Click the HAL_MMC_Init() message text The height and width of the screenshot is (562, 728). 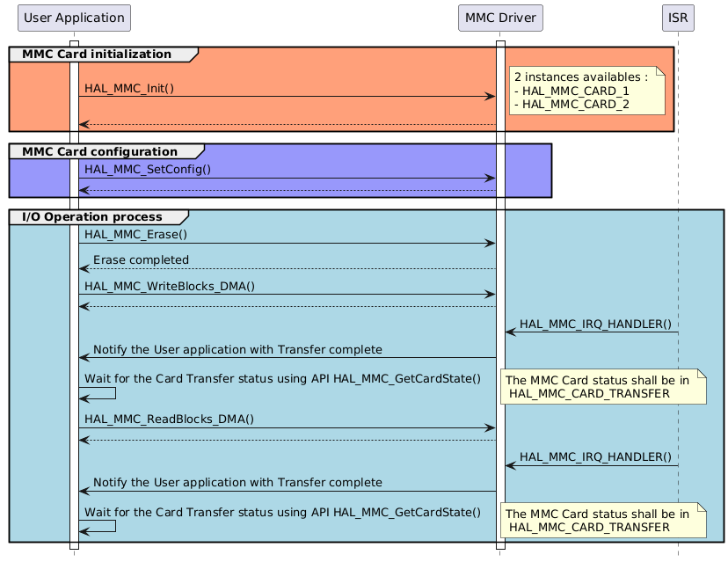[129, 88]
